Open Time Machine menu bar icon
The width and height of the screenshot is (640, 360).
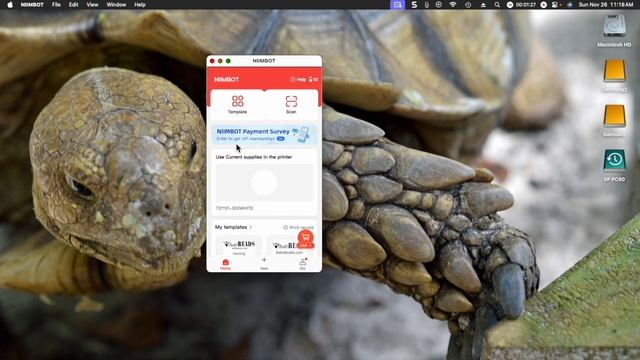pyautogui.click(x=468, y=5)
